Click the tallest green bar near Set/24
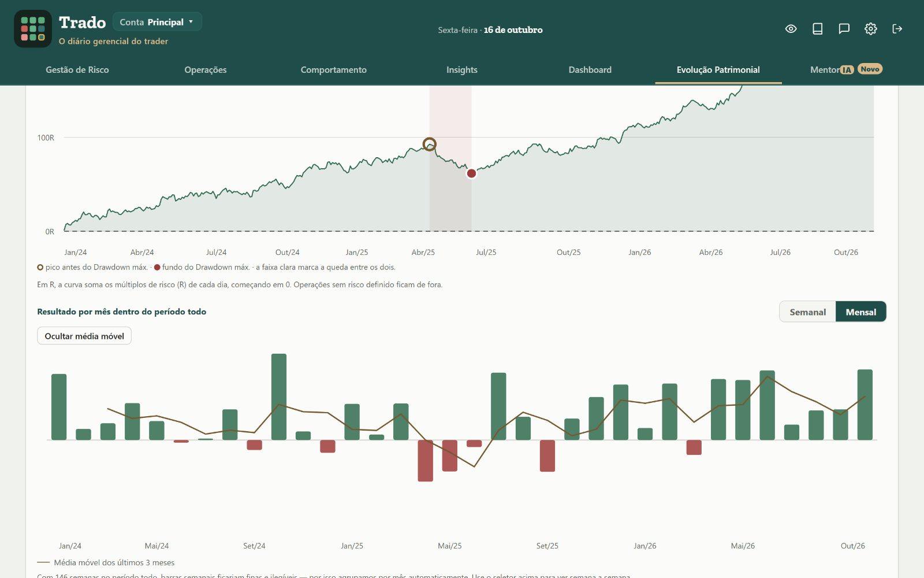This screenshot has height=578, width=924. point(279,397)
